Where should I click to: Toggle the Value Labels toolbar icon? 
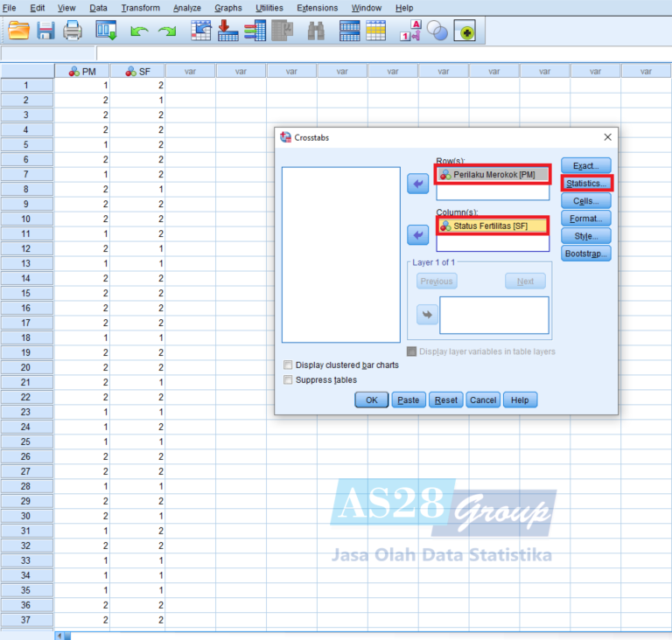409,31
